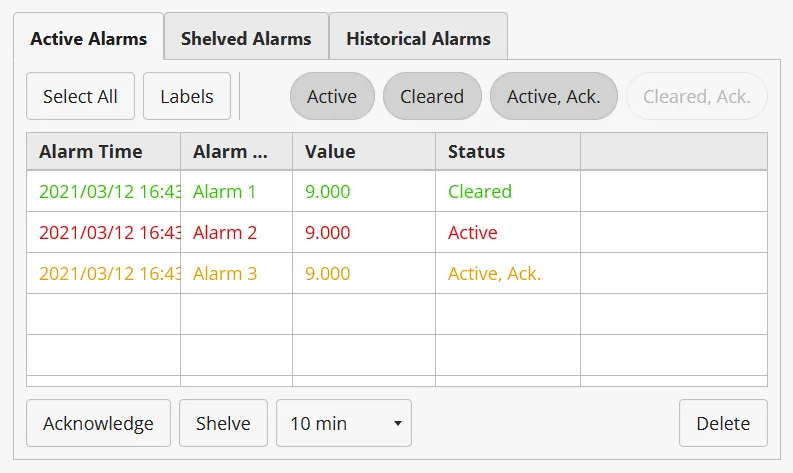Click the Select All button

[x=80, y=96]
